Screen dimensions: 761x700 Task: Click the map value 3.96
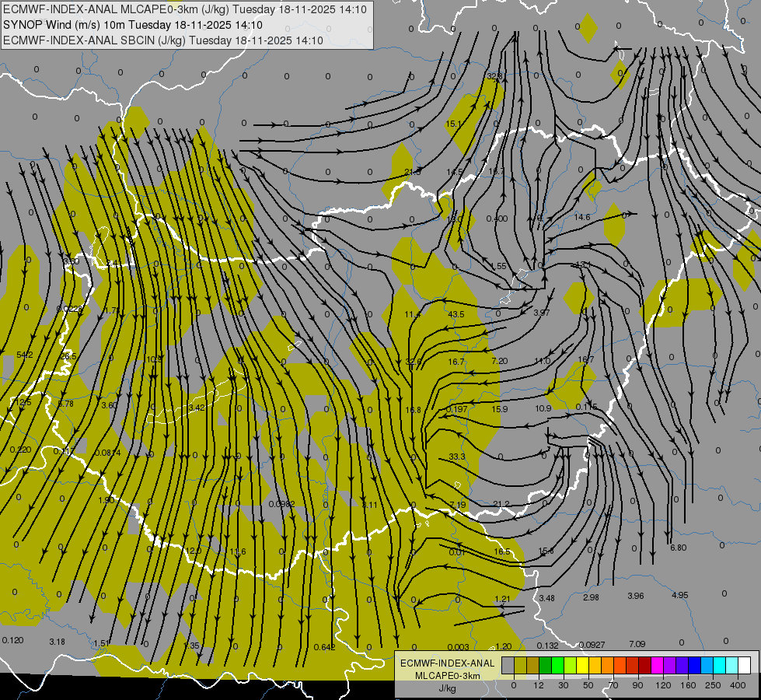point(636,596)
